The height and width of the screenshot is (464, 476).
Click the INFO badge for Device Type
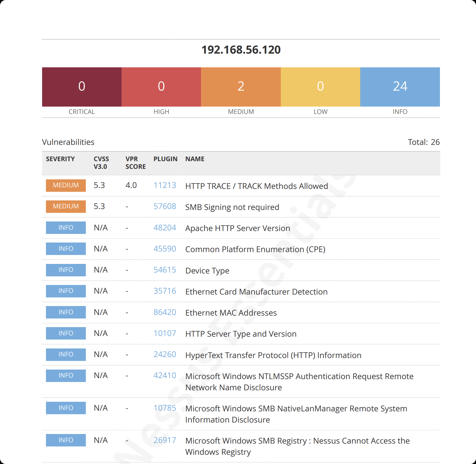pyautogui.click(x=66, y=270)
